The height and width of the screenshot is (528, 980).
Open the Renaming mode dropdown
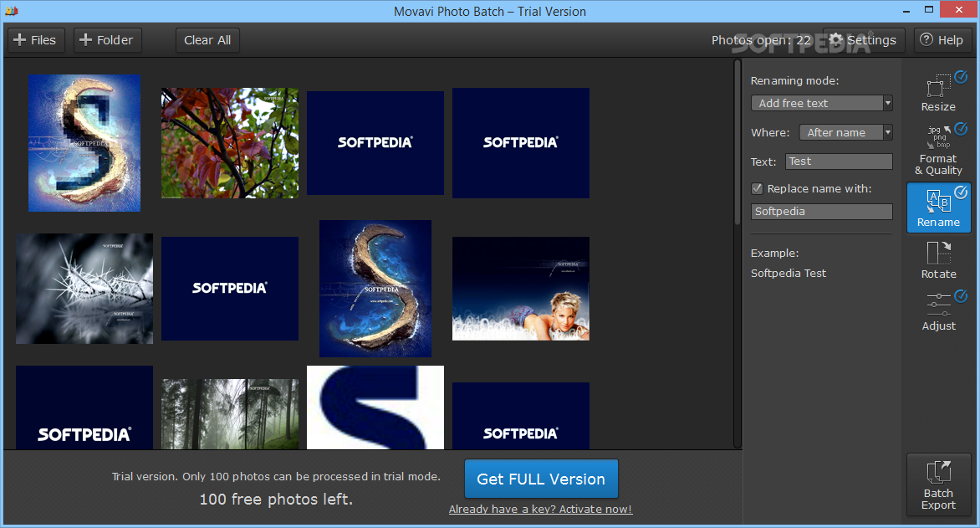[x=822, y=103]
